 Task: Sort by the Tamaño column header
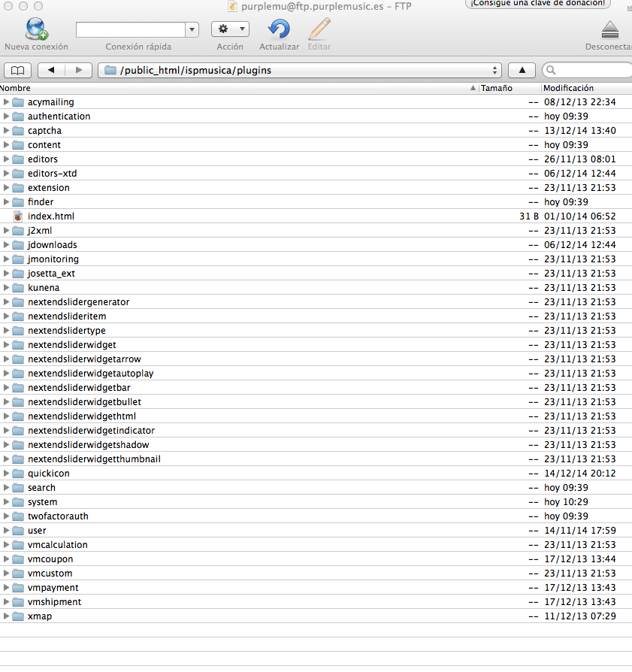(497, 88)
